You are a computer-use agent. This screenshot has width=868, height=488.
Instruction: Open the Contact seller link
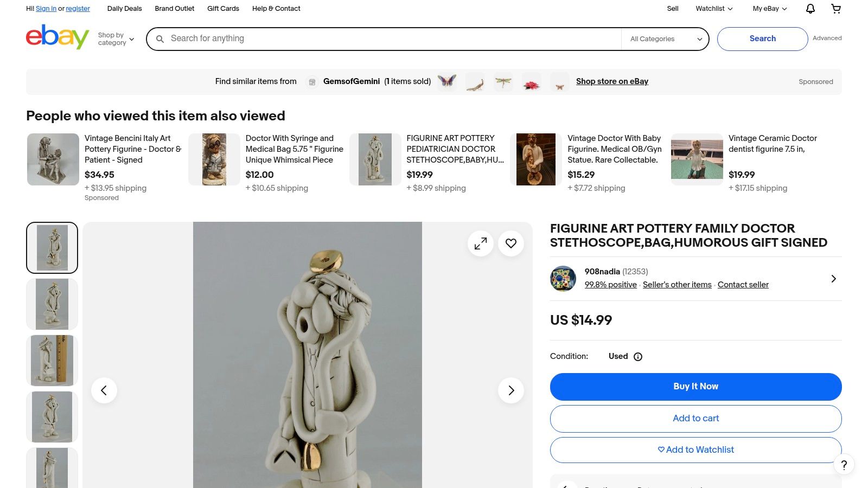[743, 285]
